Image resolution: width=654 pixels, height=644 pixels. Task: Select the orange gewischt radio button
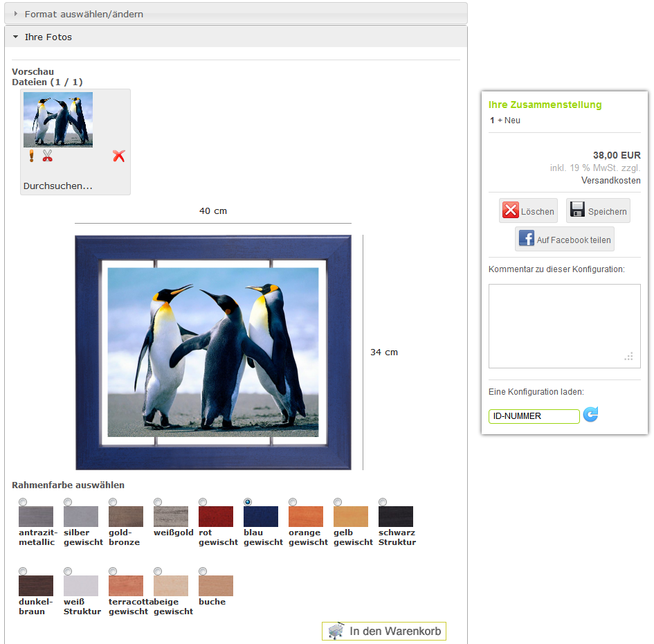tap(293, 501)
